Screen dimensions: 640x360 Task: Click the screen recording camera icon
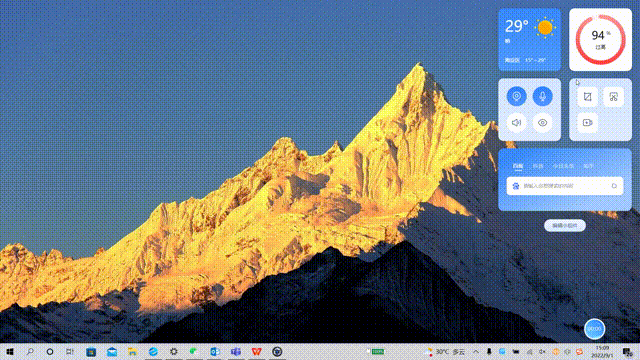coord(587,122)
